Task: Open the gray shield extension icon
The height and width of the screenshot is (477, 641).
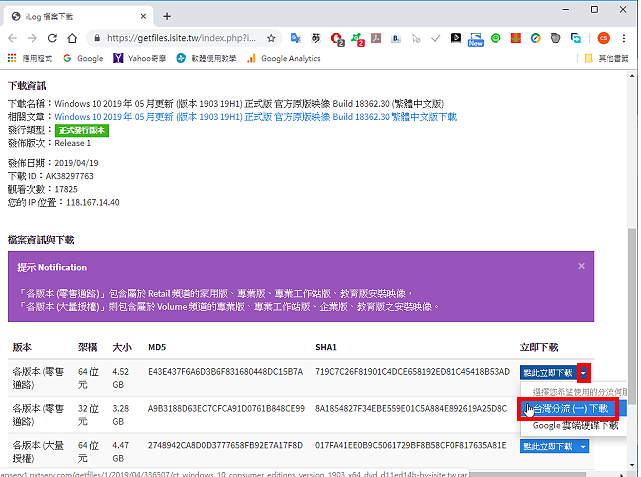Action: (556, 38)
